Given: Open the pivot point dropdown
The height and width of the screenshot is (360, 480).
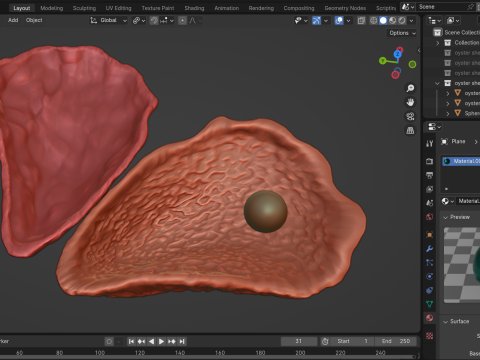Looking at the screenshot, I should 139,20.
